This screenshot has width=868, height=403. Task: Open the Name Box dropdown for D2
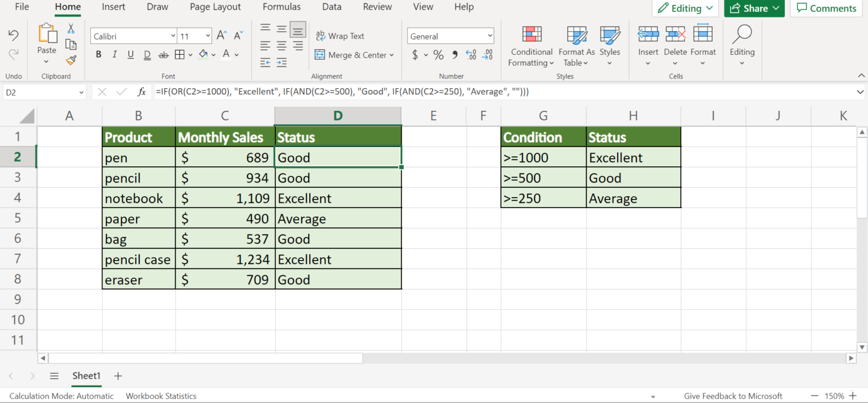point(81,92)
